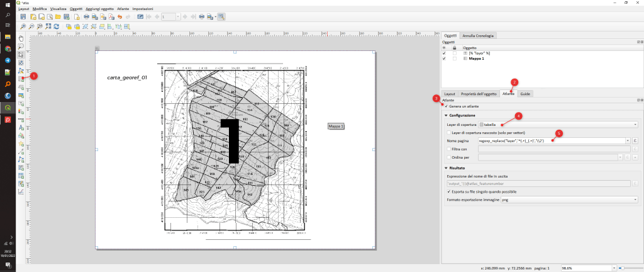The image size is (644, 272).
Task: Select the Add Label tool
Action: [x=21, y=127]
